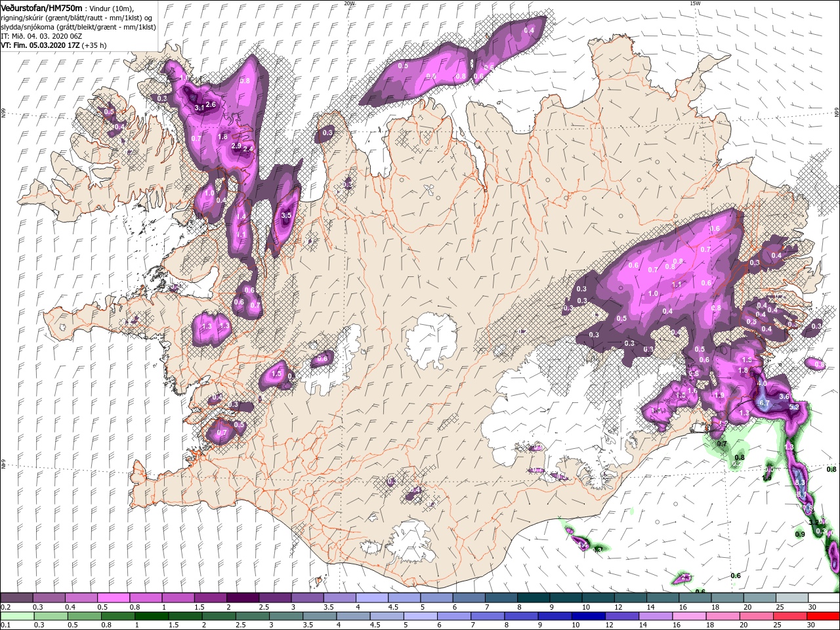Select lower legend swatch between 16 and 18
The height and width of the screenshot is (630, 840).
click(x=689, y=616)
